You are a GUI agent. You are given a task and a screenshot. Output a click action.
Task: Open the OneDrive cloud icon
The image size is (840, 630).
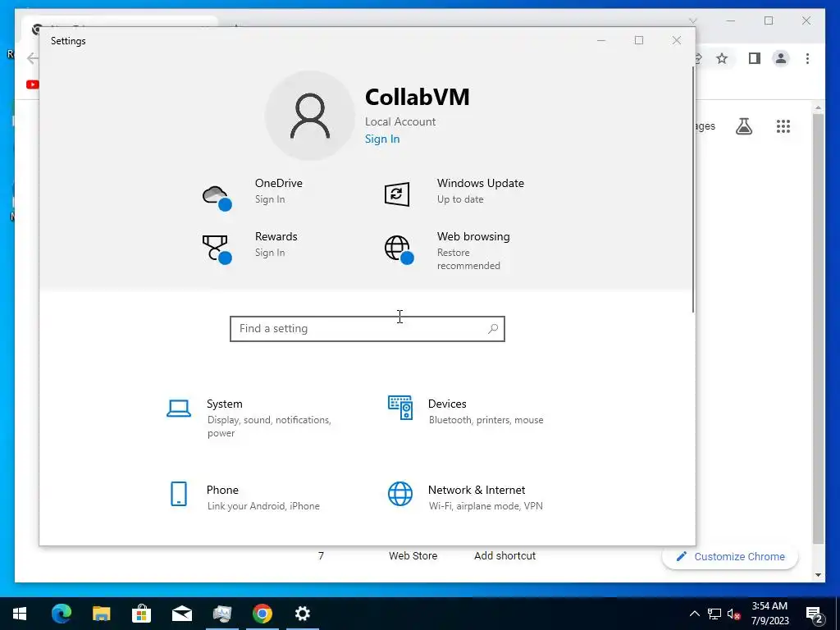(217, 198)
